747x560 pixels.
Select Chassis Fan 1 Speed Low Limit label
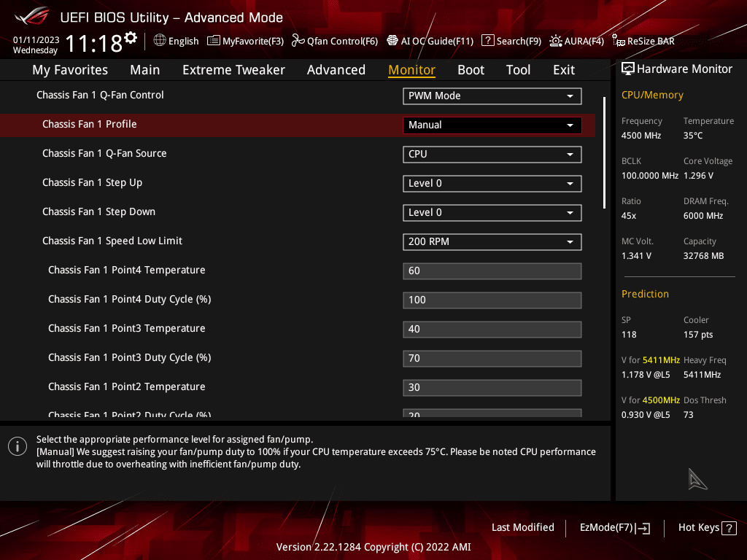coord(112,241)
